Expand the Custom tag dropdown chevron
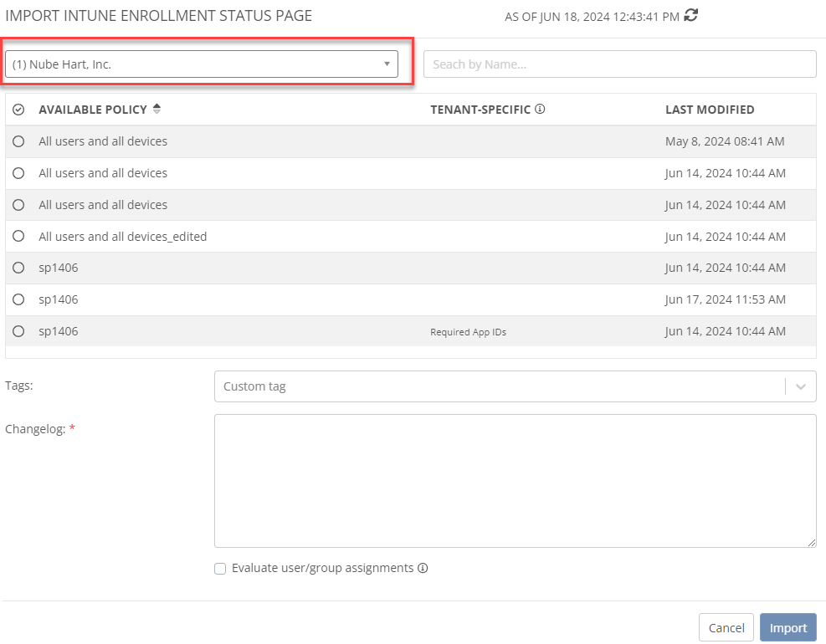The width and height of the screenshot is (826, 644). 801,386
